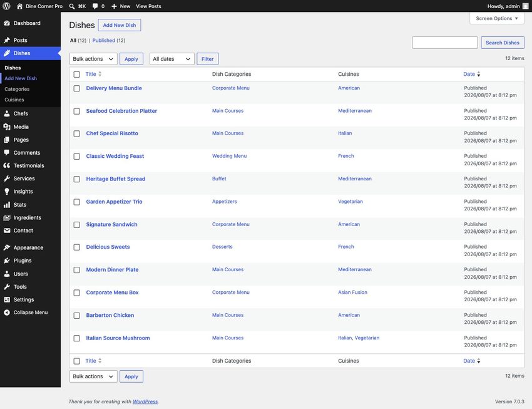The width and height of the screenshot is (532, 409).
Task: Sort by Title in the top header
Action: (93, 74)
